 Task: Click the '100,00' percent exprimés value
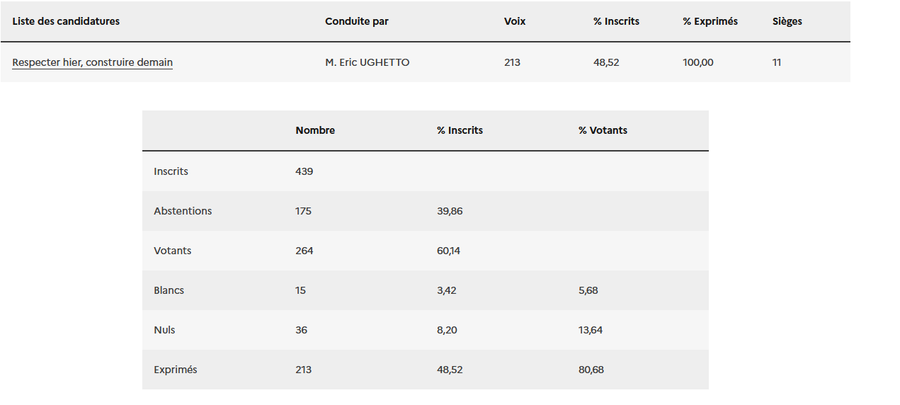pyautogui.click(x=698, y=63)
